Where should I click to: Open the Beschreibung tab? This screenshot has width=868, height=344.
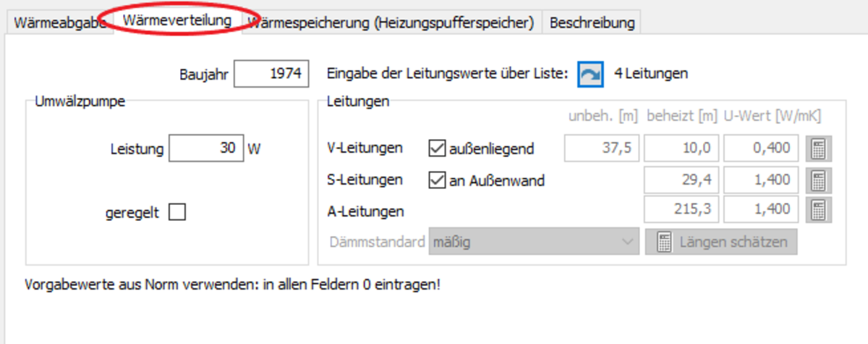(592, 23)
